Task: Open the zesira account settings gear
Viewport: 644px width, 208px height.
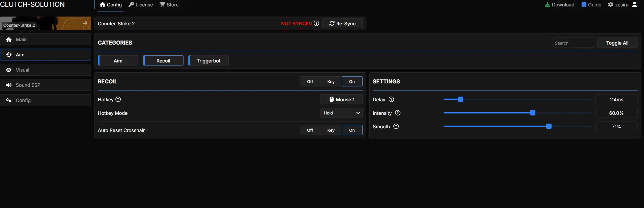Action: [x=611, y=5]
